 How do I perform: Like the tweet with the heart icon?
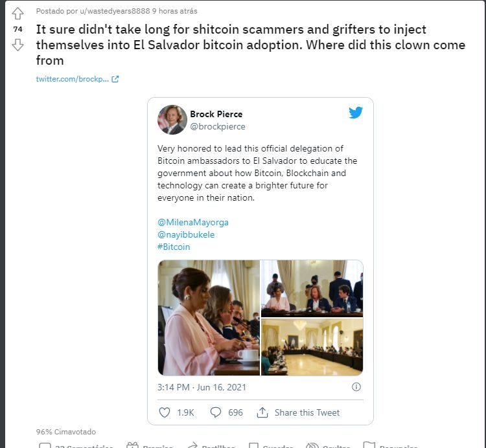(x=165, y=412)
